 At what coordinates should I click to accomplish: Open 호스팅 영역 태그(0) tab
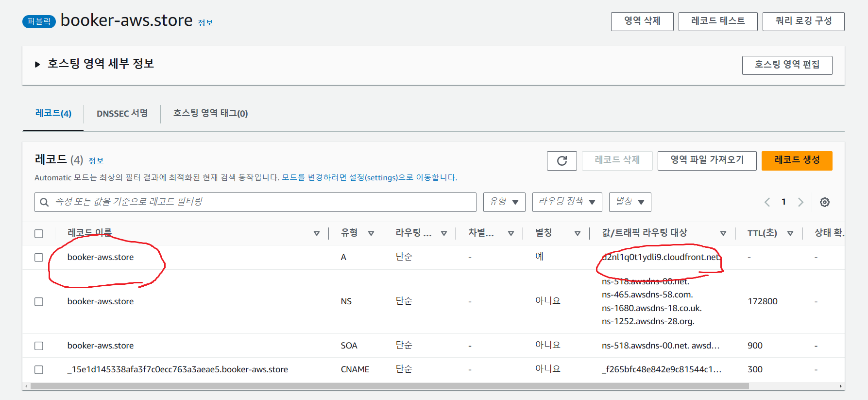210,113
